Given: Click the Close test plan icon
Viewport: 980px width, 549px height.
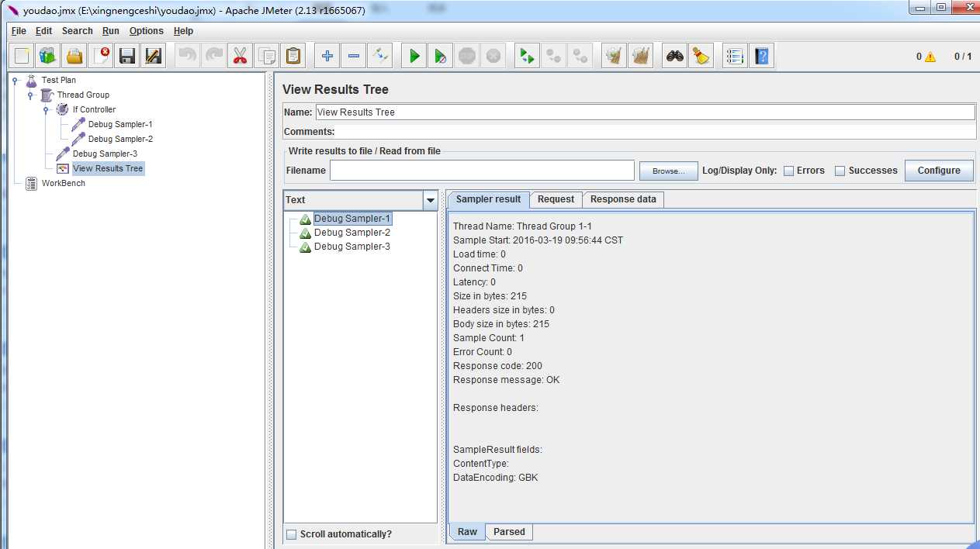Looking at the screenshot, I should coord(101,56).
